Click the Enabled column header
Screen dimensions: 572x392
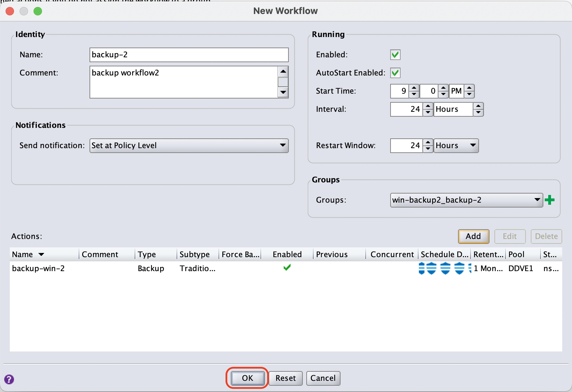[287, 254]
